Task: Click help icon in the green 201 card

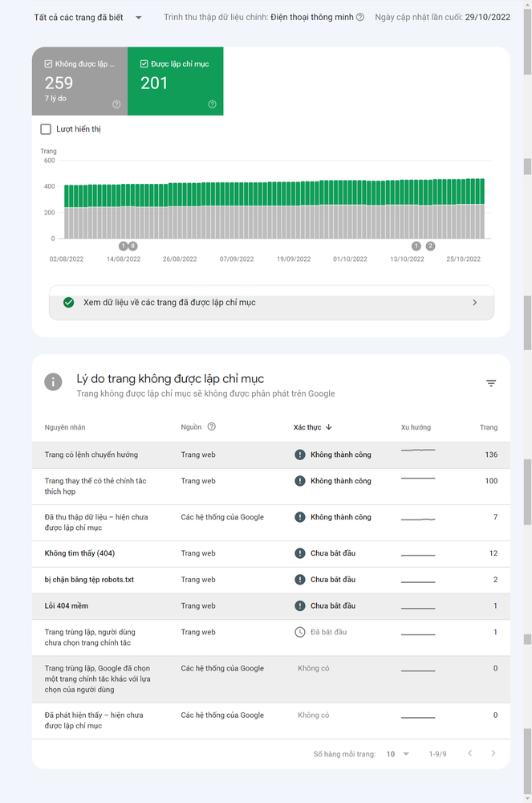Action: [x=213, y=104]
